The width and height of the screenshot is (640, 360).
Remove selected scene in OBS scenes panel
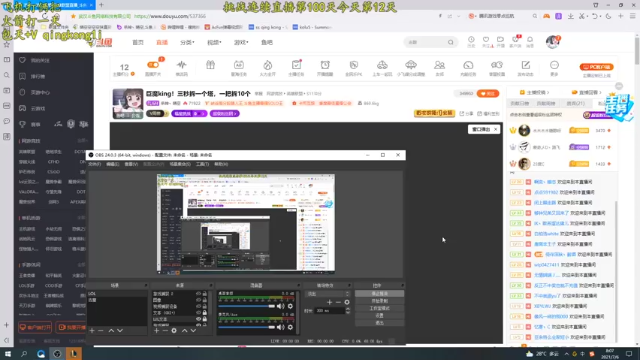(101, 330)
